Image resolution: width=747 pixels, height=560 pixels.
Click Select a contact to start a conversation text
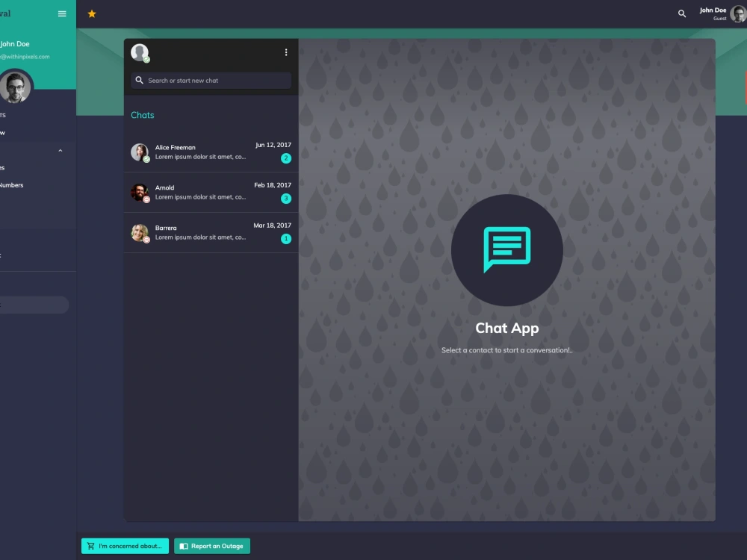pos(507,350)
